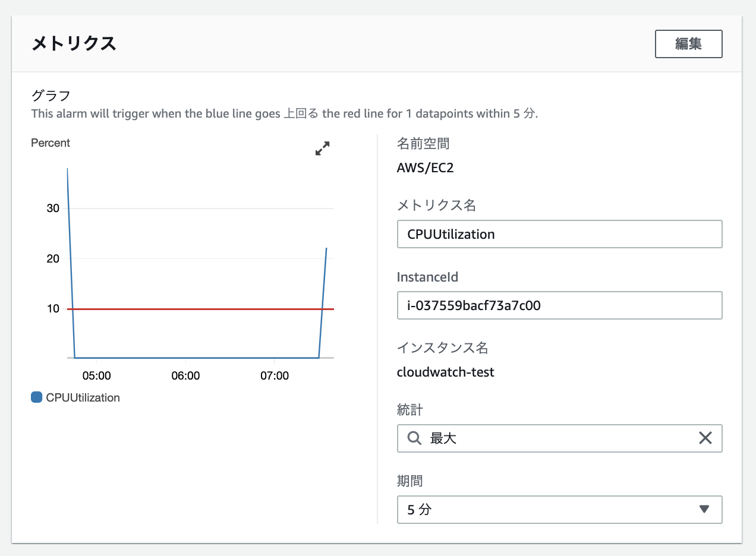Image resolution: width=756 pixels, height=556 pixels.
Task: Click the alarm trigger description text
Action: (285, 113)
